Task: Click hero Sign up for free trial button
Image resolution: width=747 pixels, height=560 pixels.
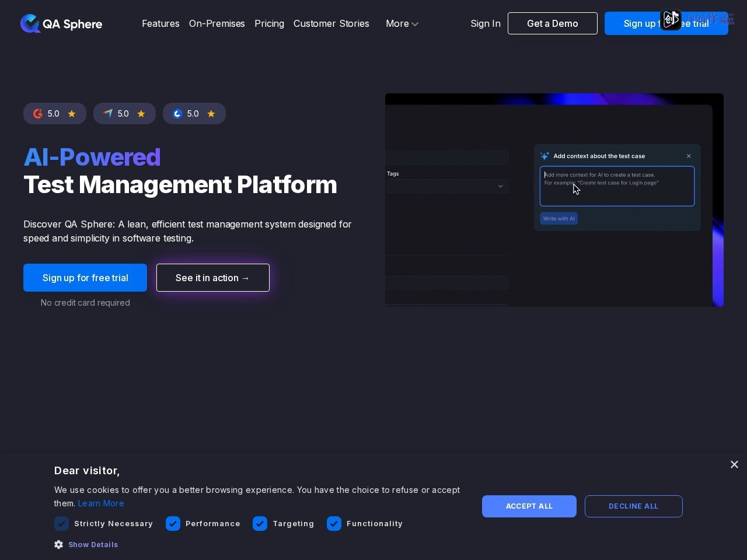Action: [x=85, y=278]
